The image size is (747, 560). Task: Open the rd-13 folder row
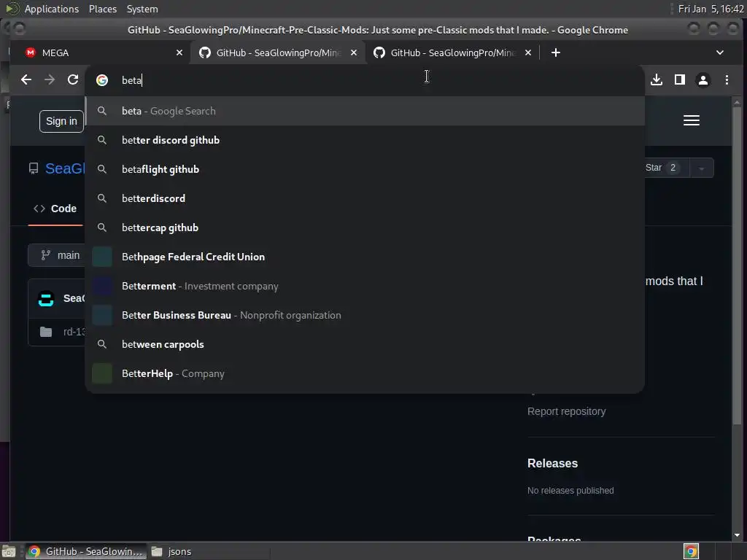pos(57,332)
